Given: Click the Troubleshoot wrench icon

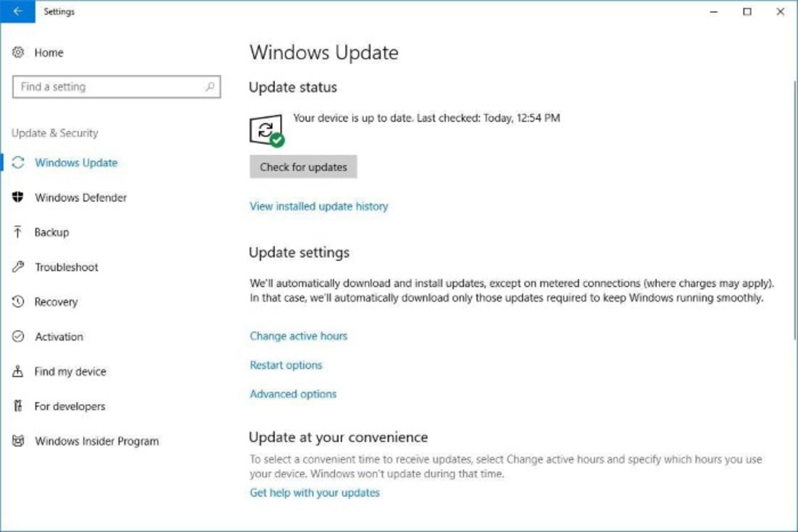Looking at the screenshot, I should [x=18, y=267].
